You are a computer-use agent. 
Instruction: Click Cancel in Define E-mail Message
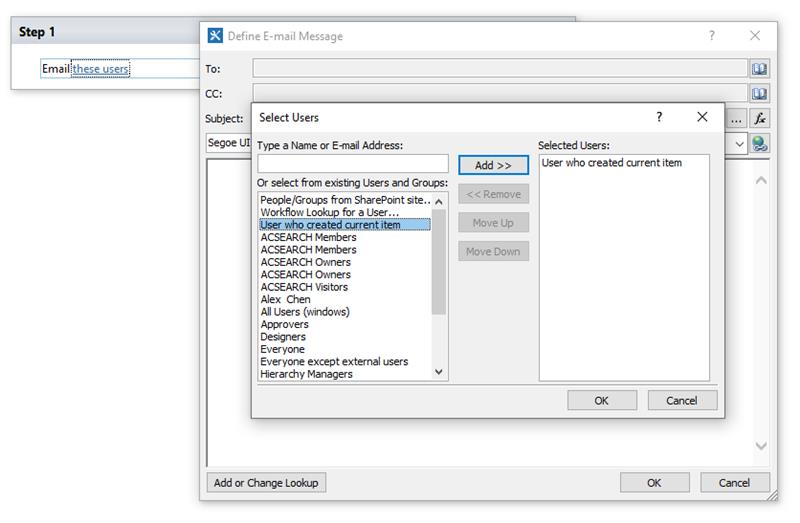(x=735, y=483)
